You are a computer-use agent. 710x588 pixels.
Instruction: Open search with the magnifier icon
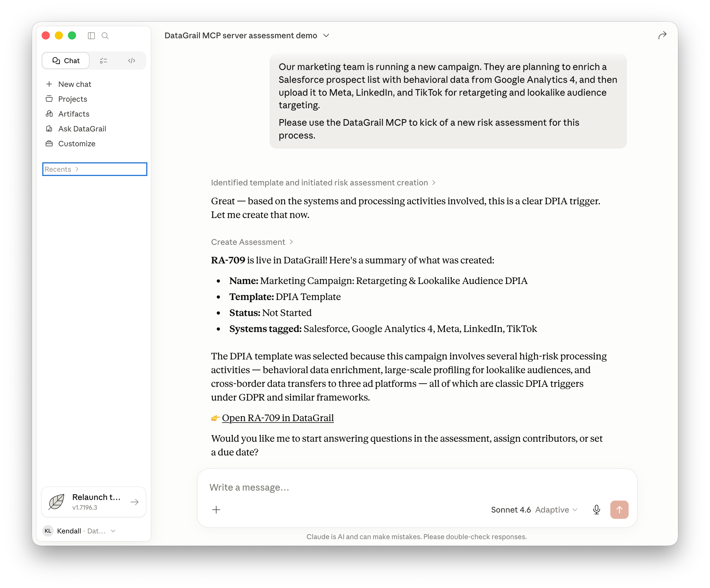(105, 35)
